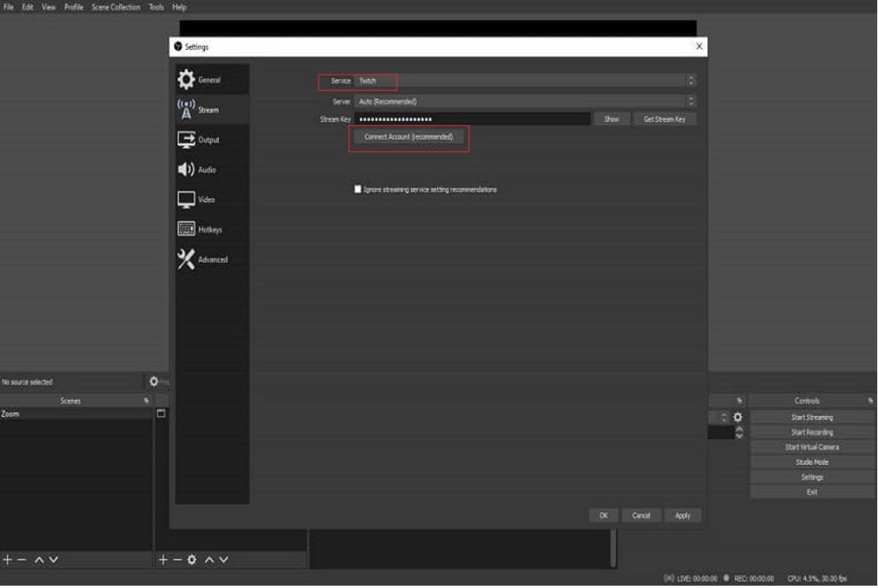Open the File menu
Viewport: 878px width, 588px height.
[x=9, y=7]
